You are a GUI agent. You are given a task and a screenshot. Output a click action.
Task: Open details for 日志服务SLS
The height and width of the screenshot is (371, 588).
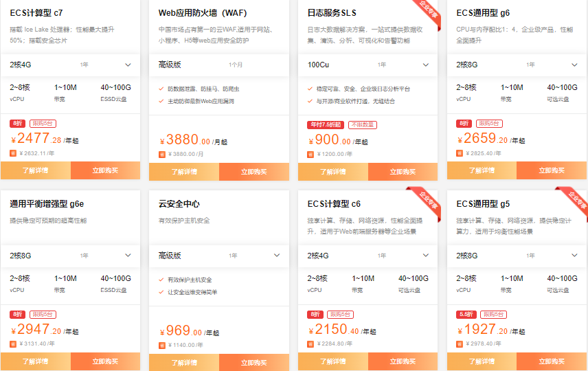tap(333, 172)
